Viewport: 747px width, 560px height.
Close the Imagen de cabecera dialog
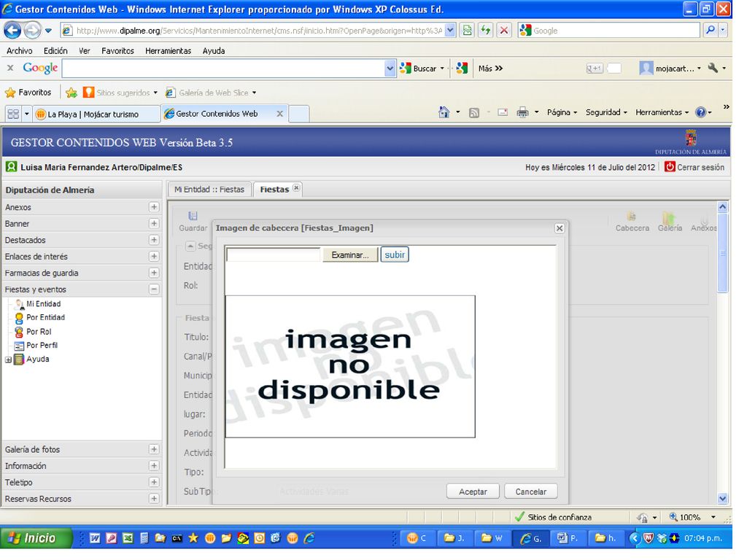click(x=560, y=228)
